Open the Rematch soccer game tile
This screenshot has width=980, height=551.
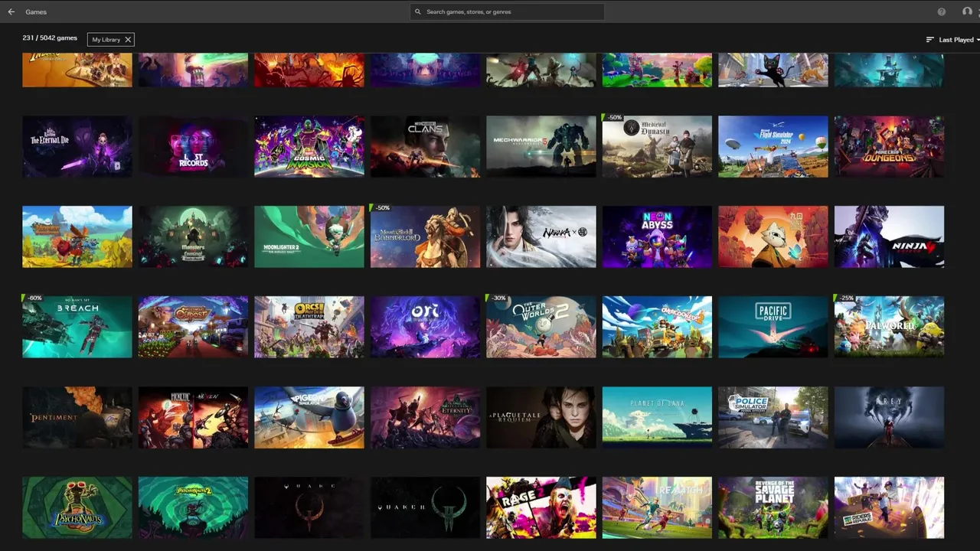point(657,507)
